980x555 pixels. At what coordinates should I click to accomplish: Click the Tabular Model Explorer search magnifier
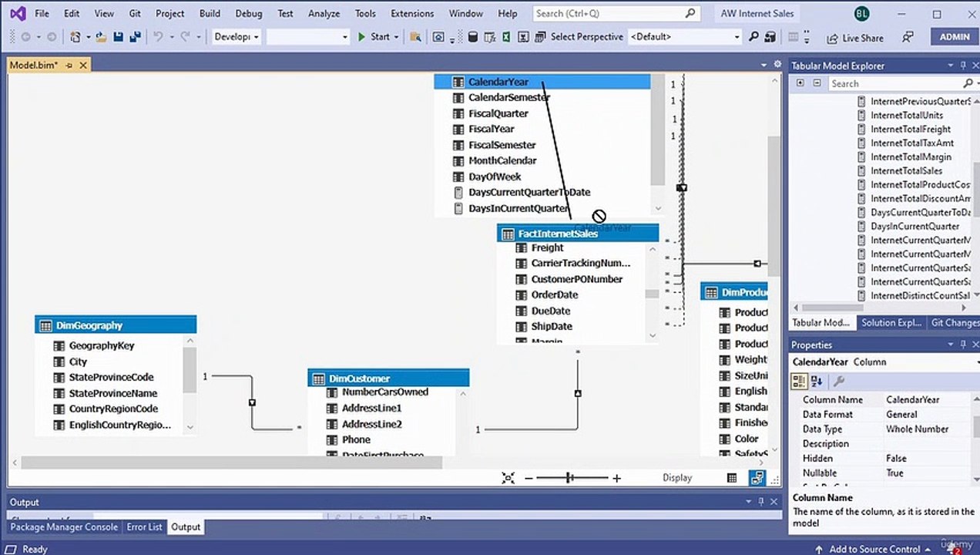coord(967,83)
